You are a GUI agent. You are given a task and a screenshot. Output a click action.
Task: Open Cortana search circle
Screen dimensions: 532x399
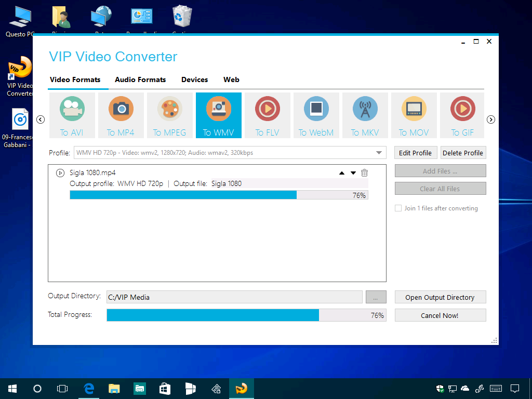click(x=37, y=389)
